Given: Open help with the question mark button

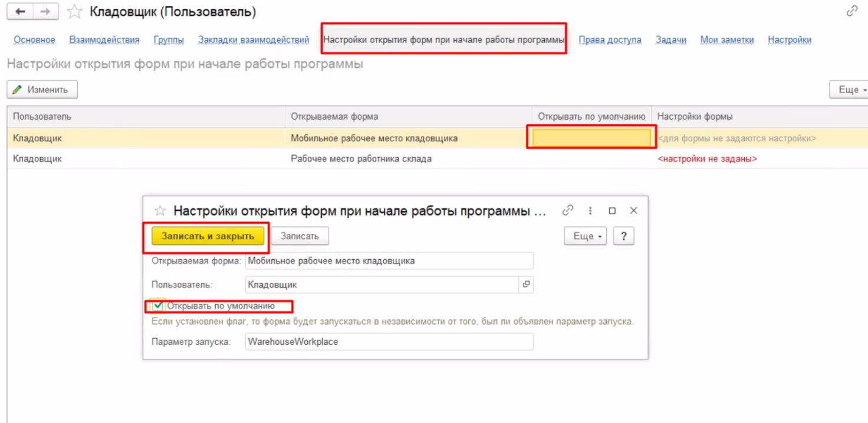Looking at the screenshot, I should (623, 236).
